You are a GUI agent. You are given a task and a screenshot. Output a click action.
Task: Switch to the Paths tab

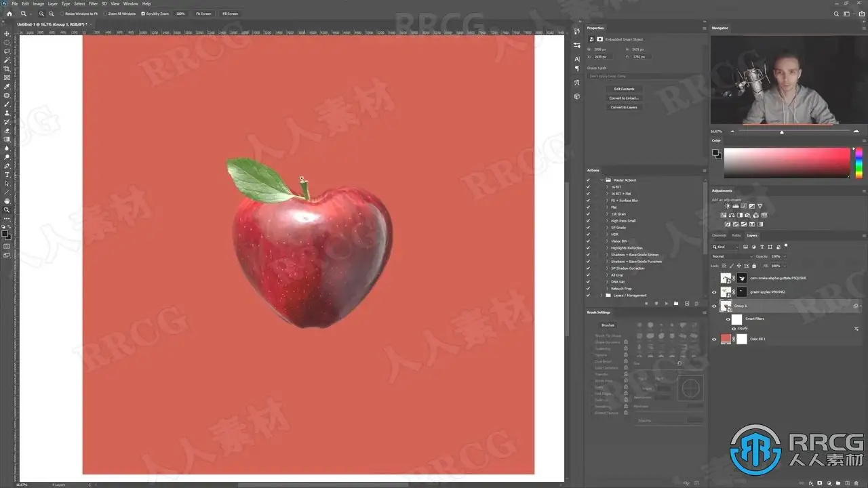pos(736,235)
